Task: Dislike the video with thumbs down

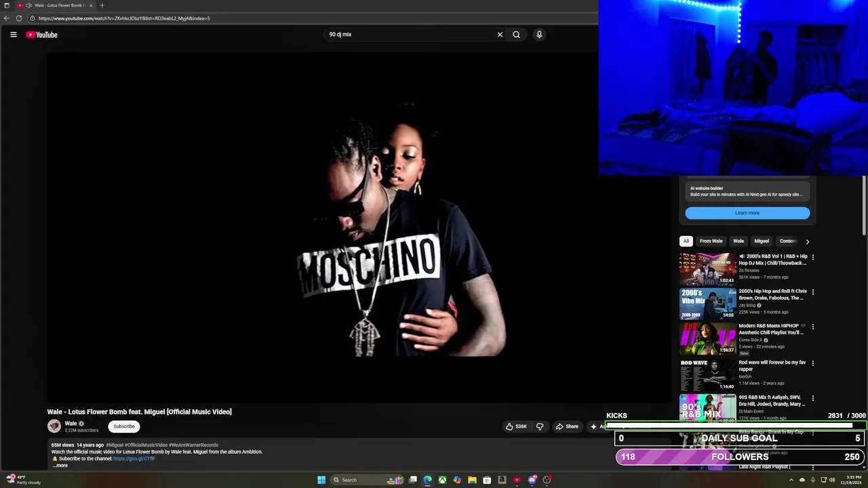Action: 540,426
